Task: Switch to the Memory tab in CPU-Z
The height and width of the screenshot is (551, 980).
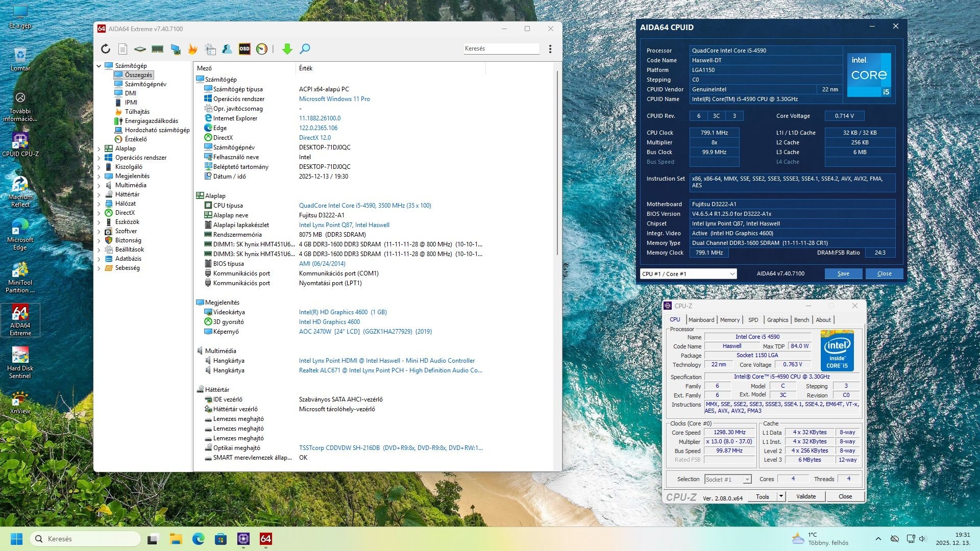Action: [x=729, y=320]
